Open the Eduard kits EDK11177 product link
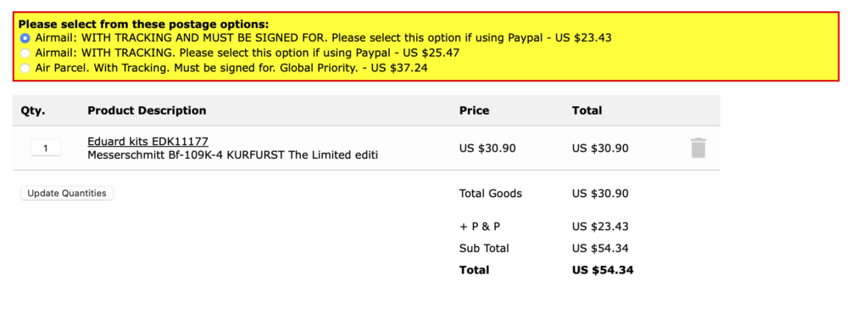This screenshot has height=309, width=868. (x=147, y=142)
